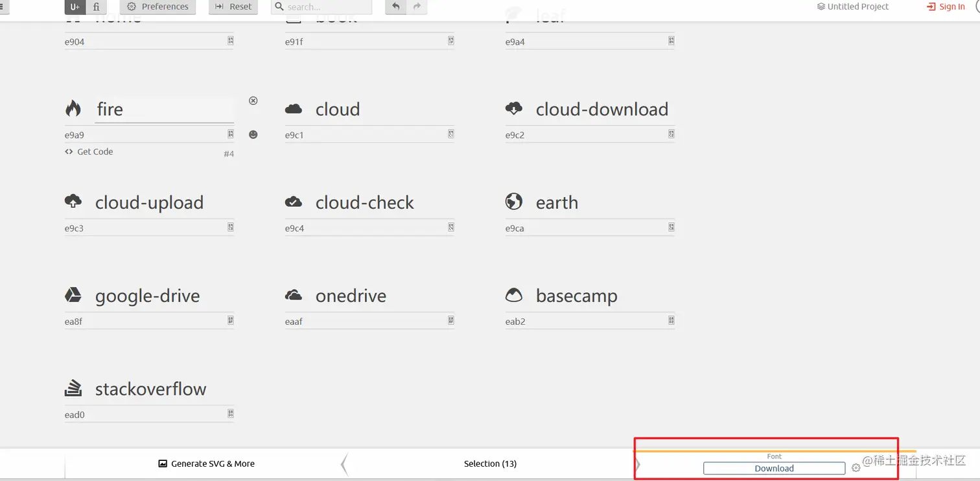Open the Untitled Project menu
The height and width of the screenshot is (481, 980).
point(853,6)
